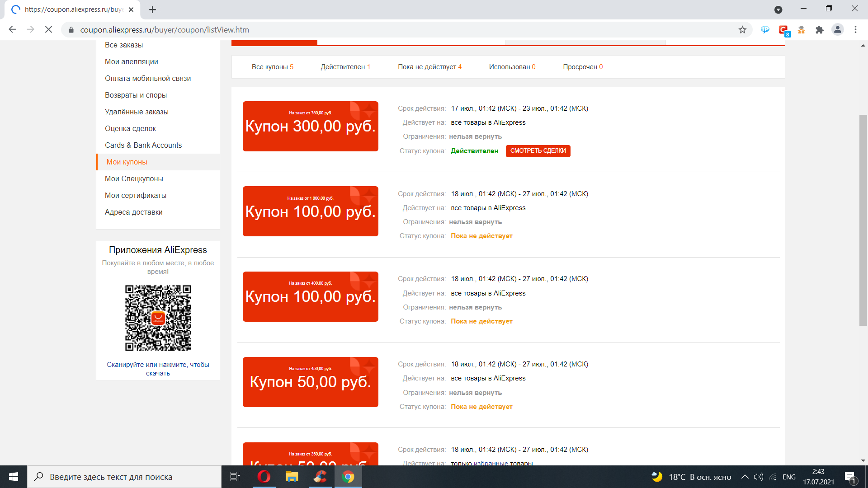Click Сканируйте или нажмите, чтобы скачать link
This screenshot has width=868, height=488.
point(158,369)
